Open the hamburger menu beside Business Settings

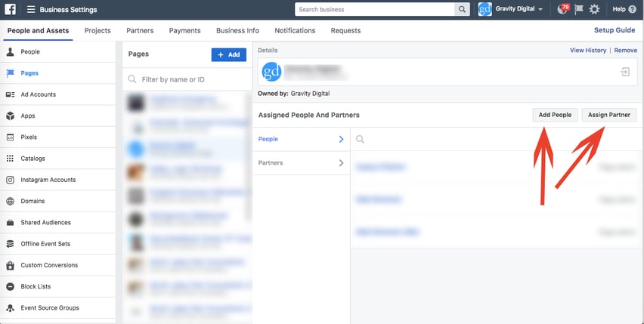[31, 9]
